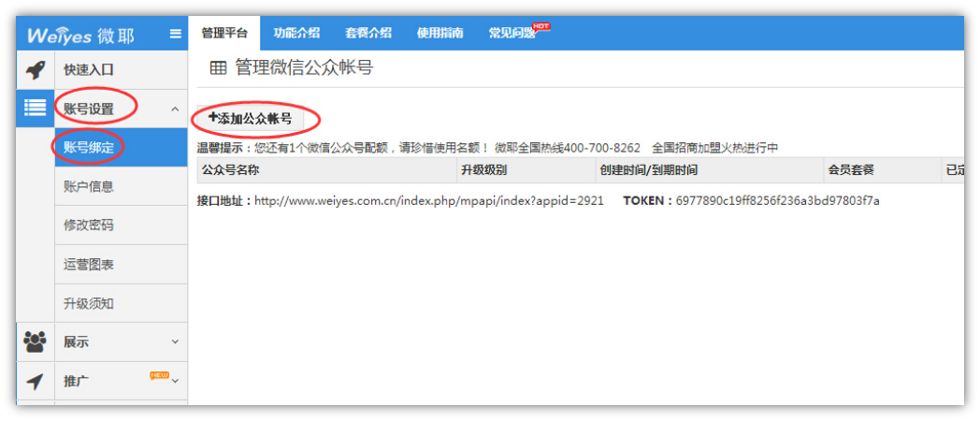Click the list icon beside 账号设置
980x421 pixels.
point(35,108)
